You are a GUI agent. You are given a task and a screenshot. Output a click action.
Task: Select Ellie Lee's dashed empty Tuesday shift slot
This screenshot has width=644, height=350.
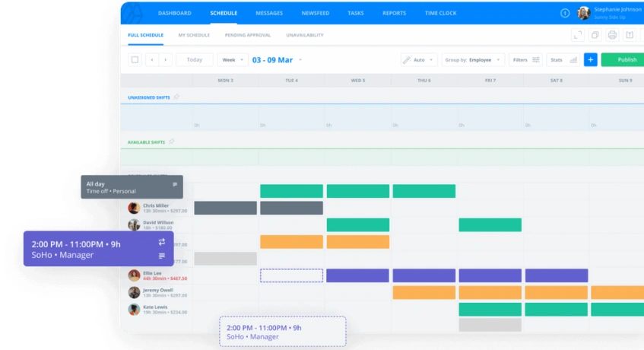pos(291,275)
